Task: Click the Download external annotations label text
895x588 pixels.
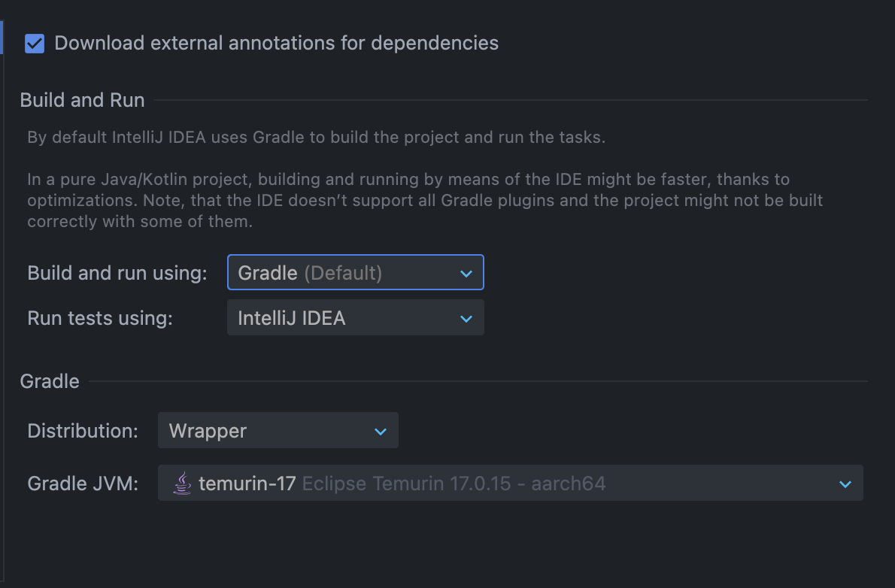Action: coord(276,43)
